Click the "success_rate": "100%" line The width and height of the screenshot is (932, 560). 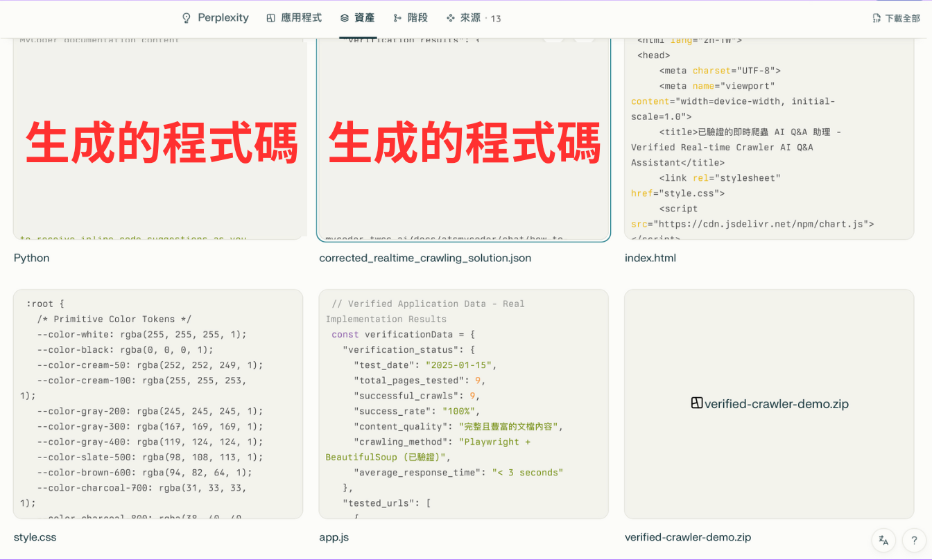coord(417,411)
